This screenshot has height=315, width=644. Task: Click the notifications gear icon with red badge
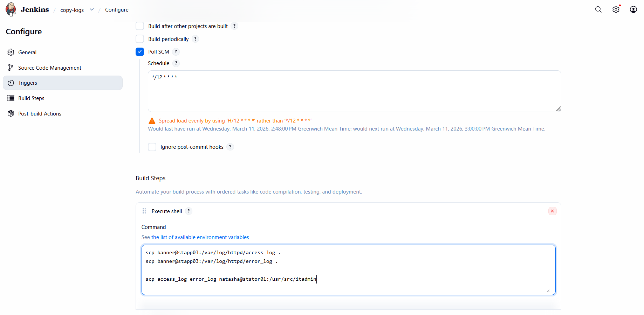[x=616, y=9]
